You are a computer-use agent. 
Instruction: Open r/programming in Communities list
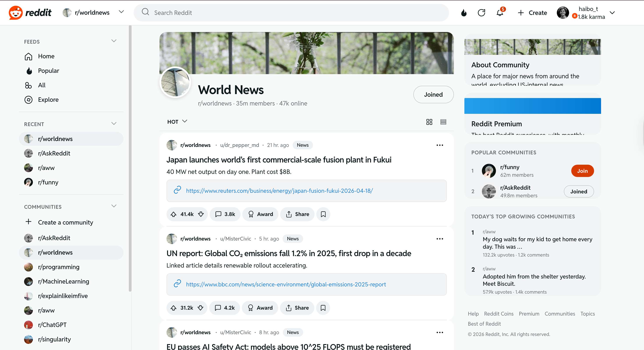point(71,267)
